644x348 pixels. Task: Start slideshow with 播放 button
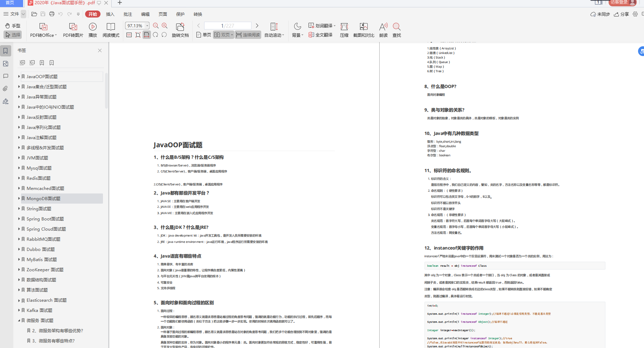[x=93, y=30]
